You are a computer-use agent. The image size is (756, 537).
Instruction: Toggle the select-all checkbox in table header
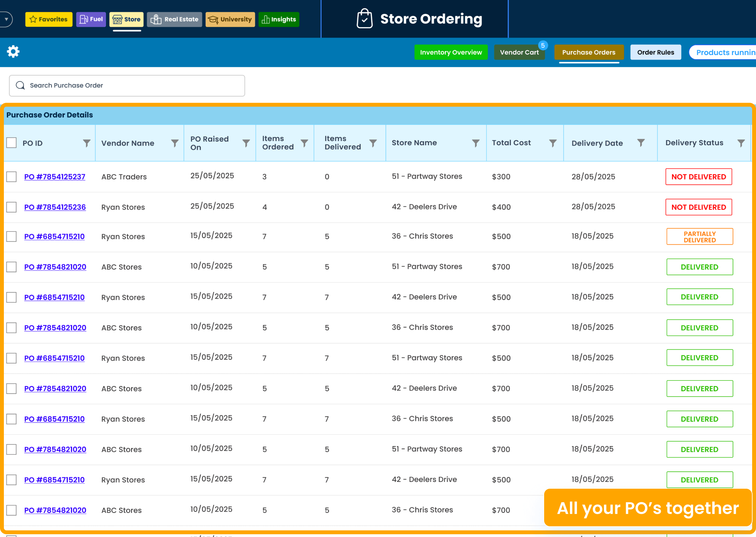(x=11, y=143)
